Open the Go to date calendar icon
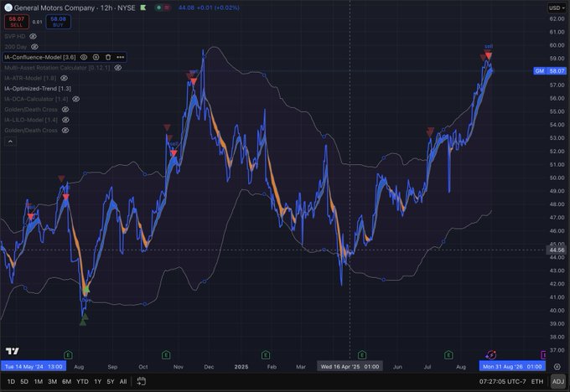This screenshot has height=392, width=570. tap(142, 381)
